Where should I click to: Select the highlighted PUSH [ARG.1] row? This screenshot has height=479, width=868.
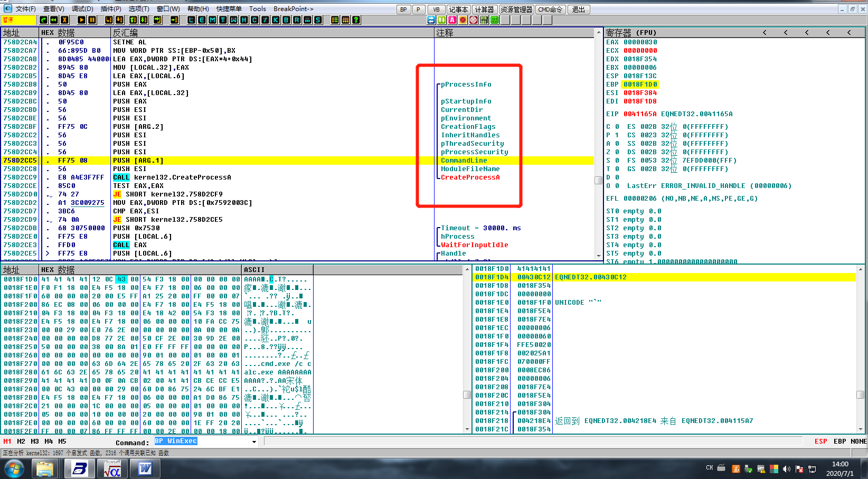tap(298, 161)
